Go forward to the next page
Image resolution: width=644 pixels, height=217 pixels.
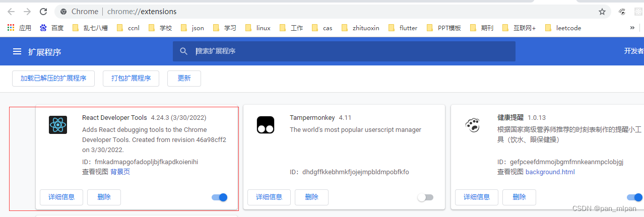27,11
